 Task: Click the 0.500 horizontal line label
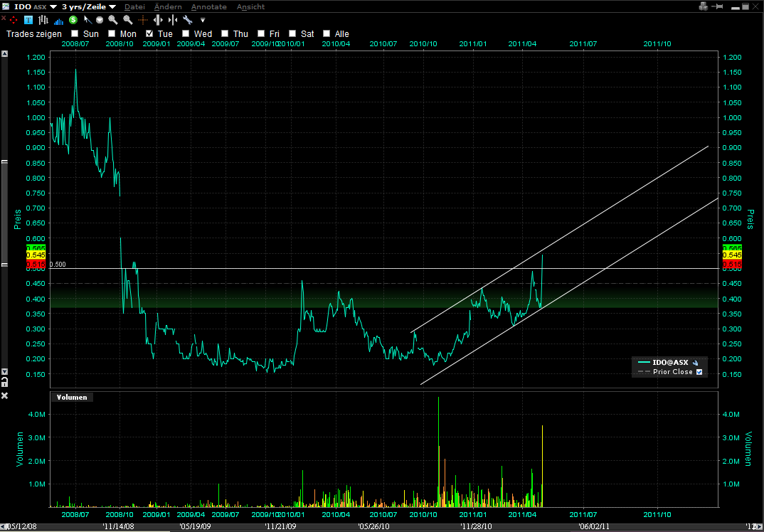[58, 265]
